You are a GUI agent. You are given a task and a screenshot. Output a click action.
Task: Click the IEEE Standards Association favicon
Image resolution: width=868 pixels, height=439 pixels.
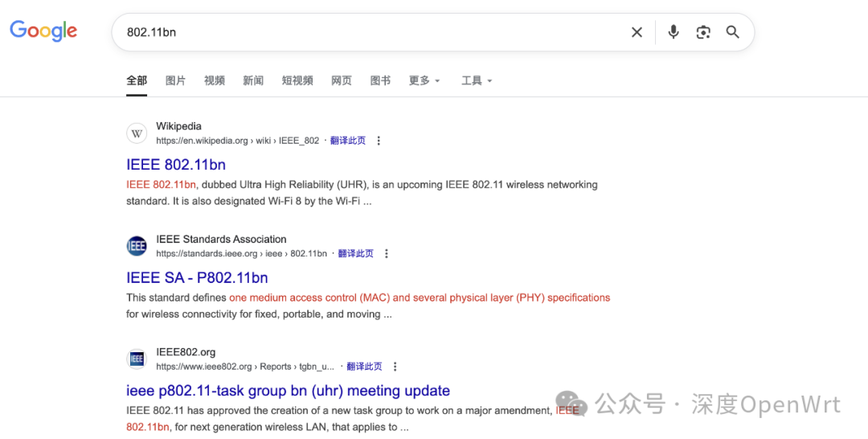pos(137,246)
